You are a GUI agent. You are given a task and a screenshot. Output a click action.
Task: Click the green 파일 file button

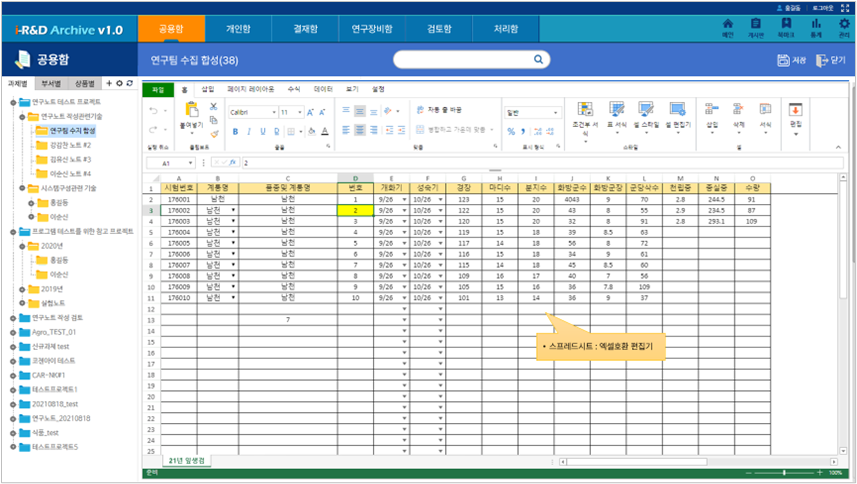tap(158, 90)
